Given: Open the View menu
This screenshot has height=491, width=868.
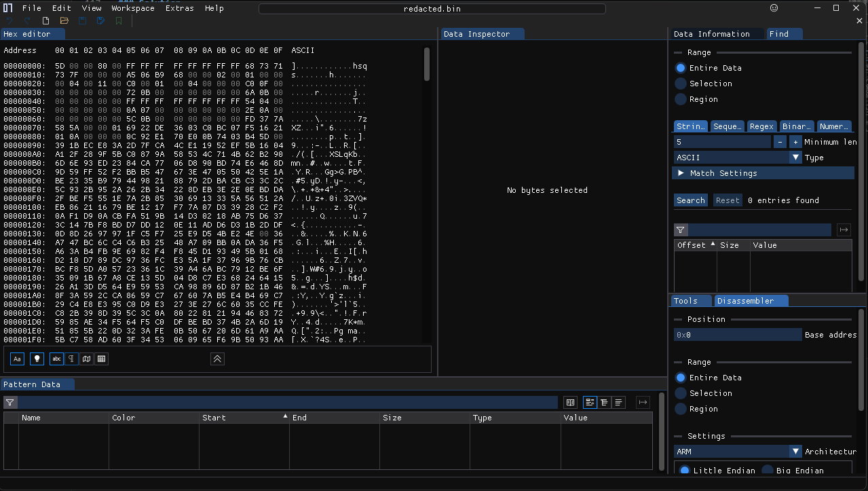Looking at the screenshot, I should click(92, 8).
